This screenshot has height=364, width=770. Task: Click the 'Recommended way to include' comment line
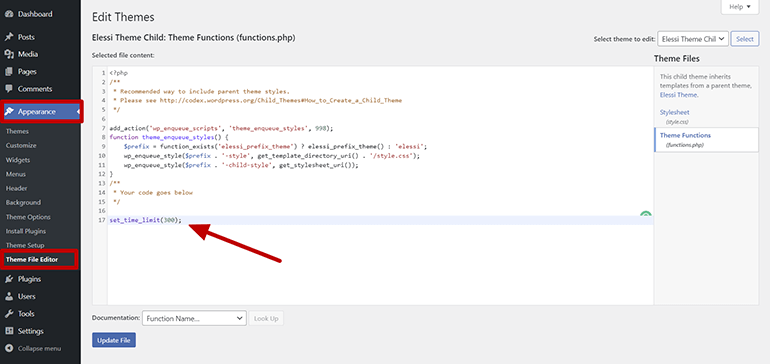click(x=200, y=91)
